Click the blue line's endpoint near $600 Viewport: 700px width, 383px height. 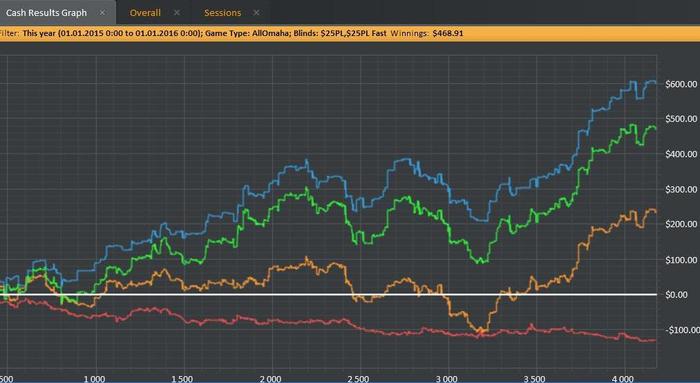(x=655, y=82)
